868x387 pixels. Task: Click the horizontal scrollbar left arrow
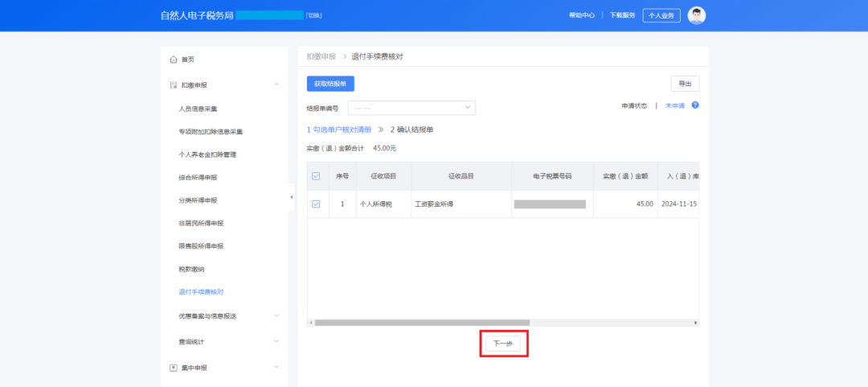[x=310, y=323]
